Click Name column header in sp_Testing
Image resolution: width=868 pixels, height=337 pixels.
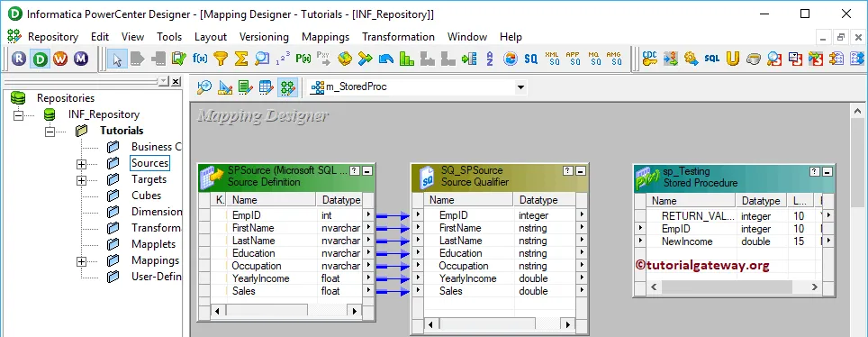click(x=691, y=201)
